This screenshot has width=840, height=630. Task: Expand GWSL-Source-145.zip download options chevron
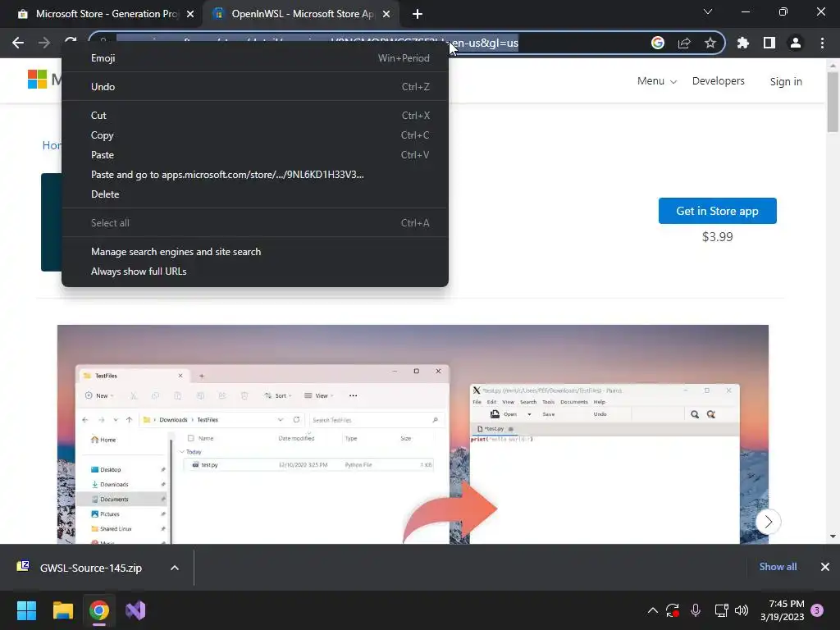pos(175,568)
